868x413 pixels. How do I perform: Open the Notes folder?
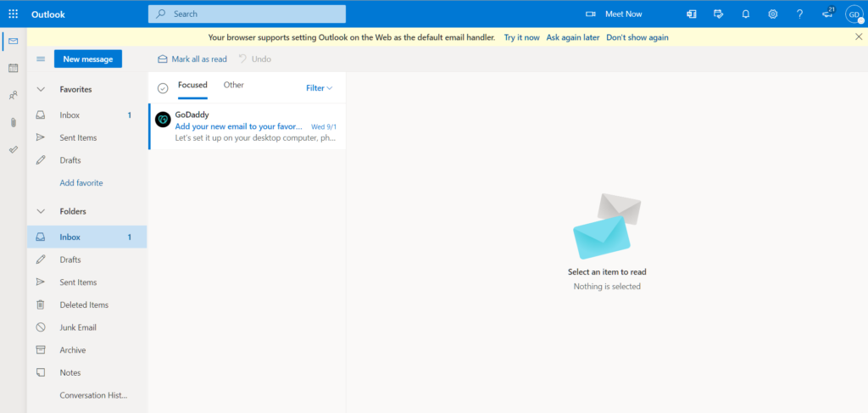(x=87, y=372)
